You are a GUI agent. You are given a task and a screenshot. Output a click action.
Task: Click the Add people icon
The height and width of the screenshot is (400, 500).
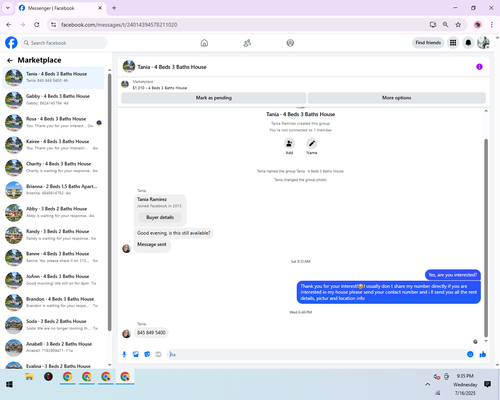289,144
